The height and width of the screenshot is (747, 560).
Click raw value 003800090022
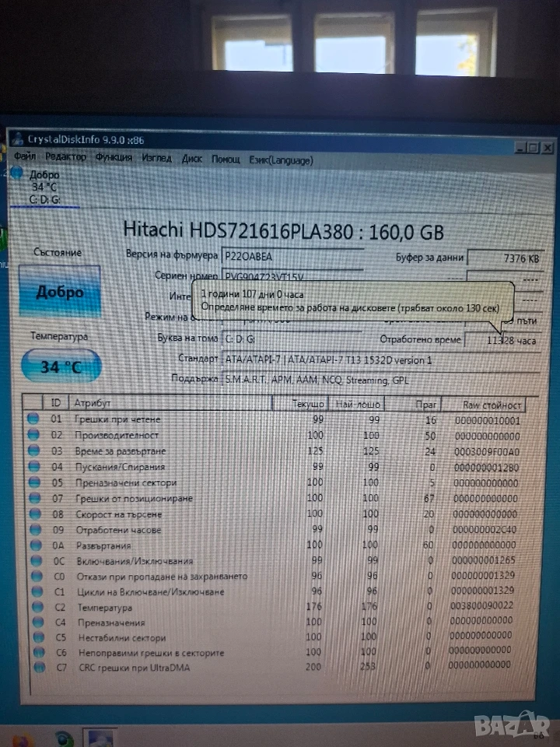tap(482, 605)
